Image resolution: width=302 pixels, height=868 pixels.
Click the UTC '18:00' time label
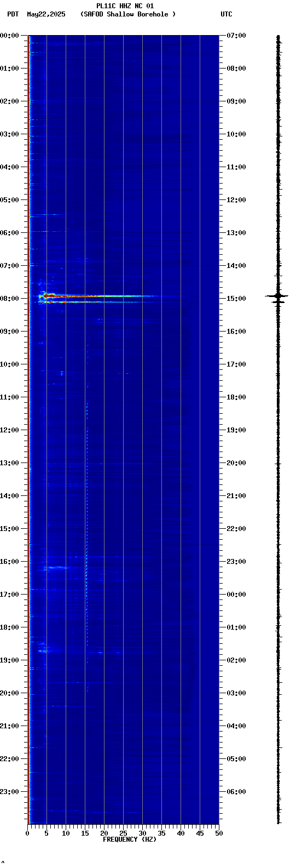236,397
